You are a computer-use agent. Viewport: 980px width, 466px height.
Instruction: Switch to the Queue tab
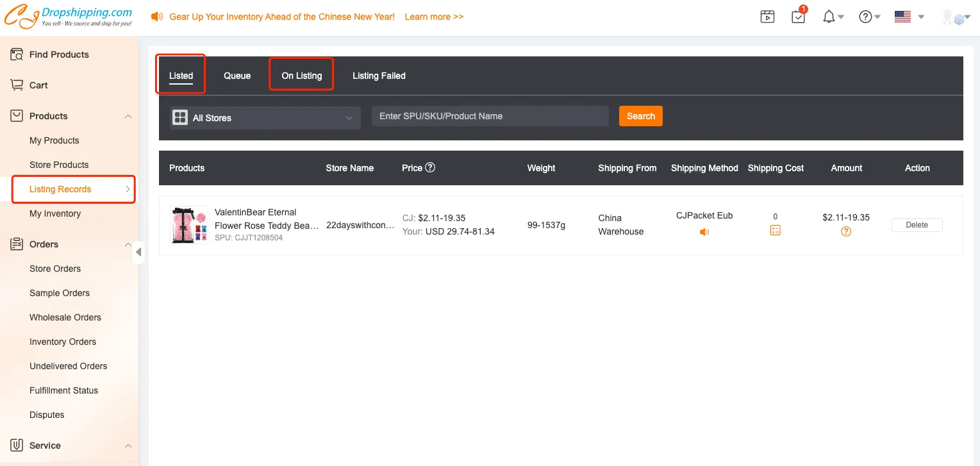[x=237, y=76]
